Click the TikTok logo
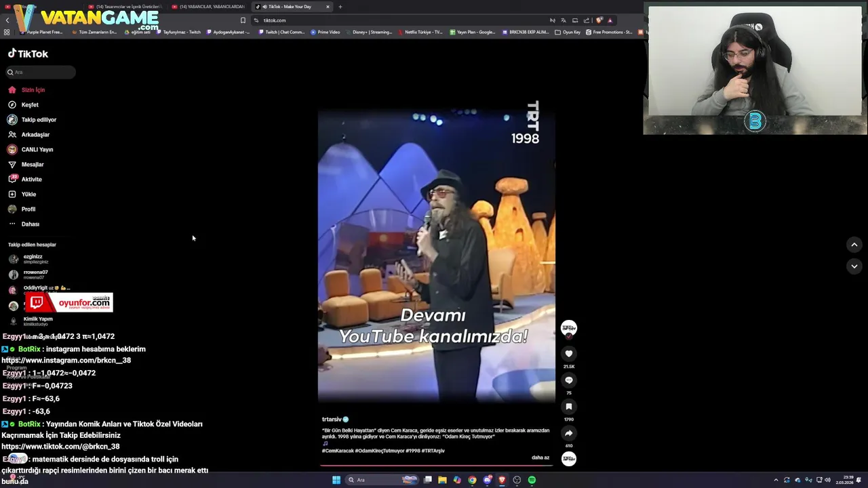Screen dimensions: 868x488 (x=28, y=54)
